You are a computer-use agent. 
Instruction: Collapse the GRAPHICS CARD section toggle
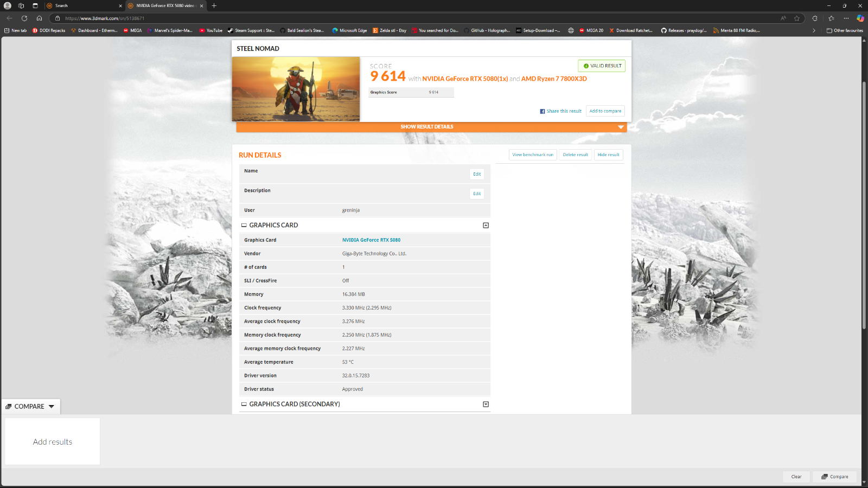tap(486, 225)
